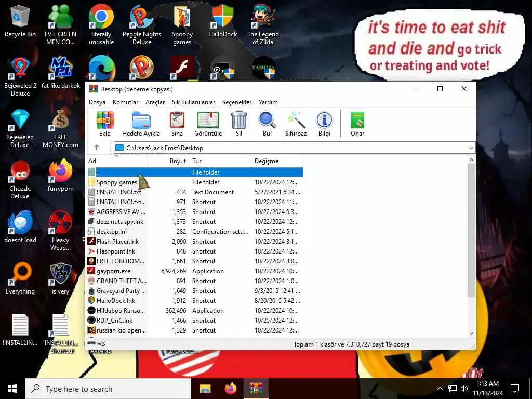Image resolution: width=532 pixels, height=399 pixels.
Task: Click the Görüntüle view toolbar icon
Action: click(x=208, y=124)
